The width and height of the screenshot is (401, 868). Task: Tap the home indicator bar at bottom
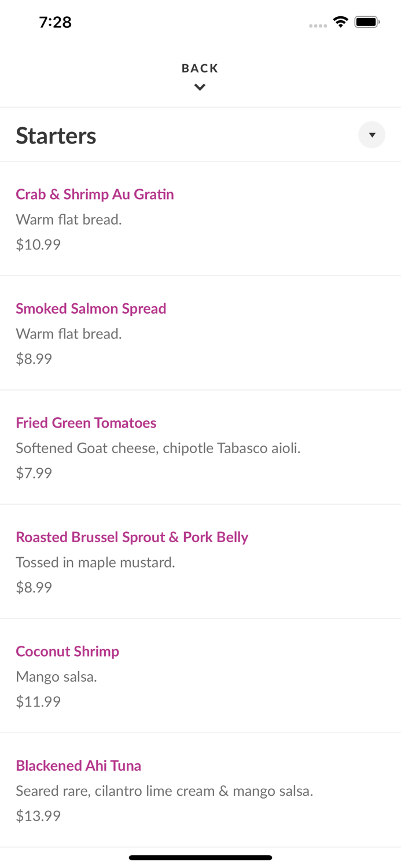point(200,857)
